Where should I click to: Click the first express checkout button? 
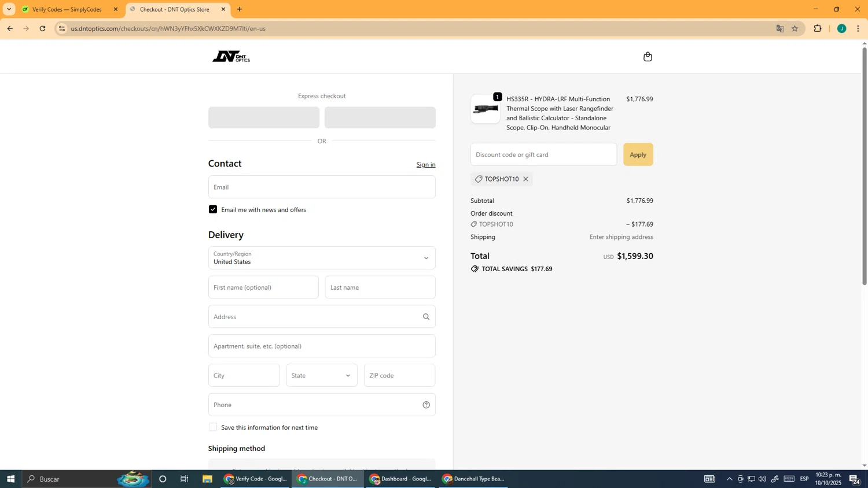[264, 117]
